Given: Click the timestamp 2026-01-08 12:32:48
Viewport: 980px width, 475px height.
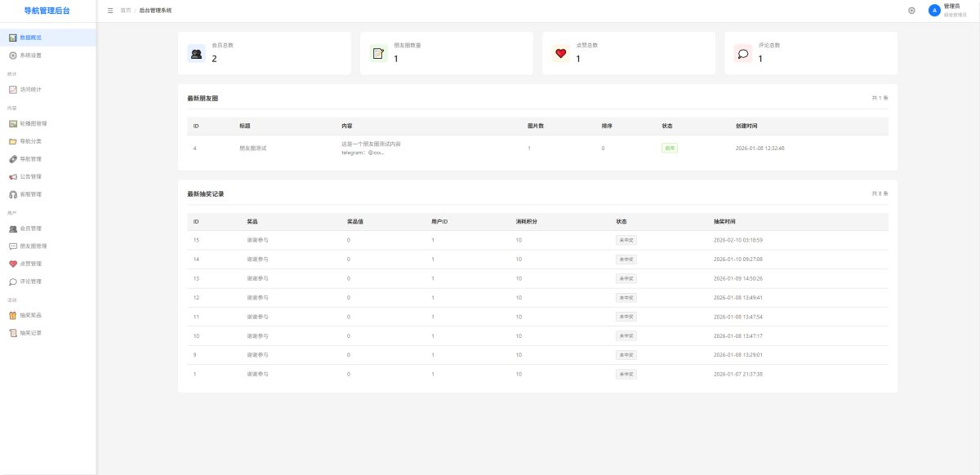Looking at the screenshot, I should click(760, 149).
